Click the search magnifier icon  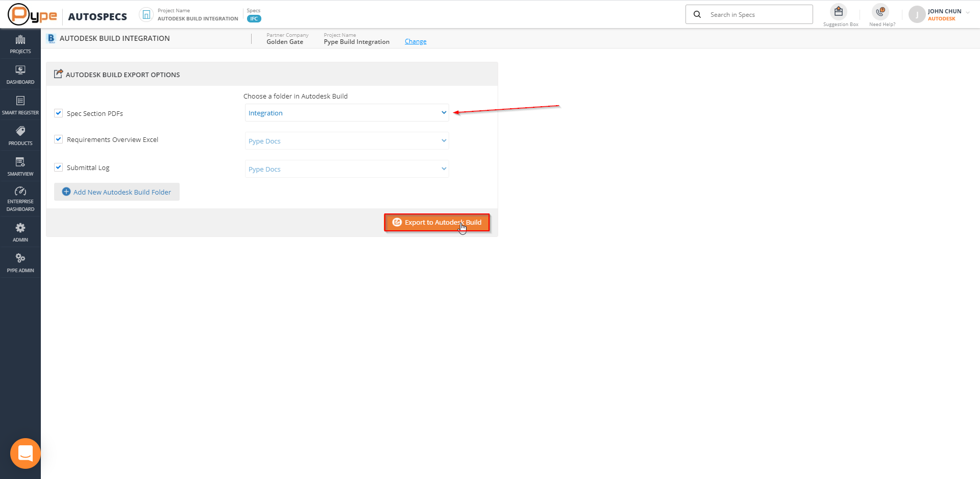pos(697,14)
